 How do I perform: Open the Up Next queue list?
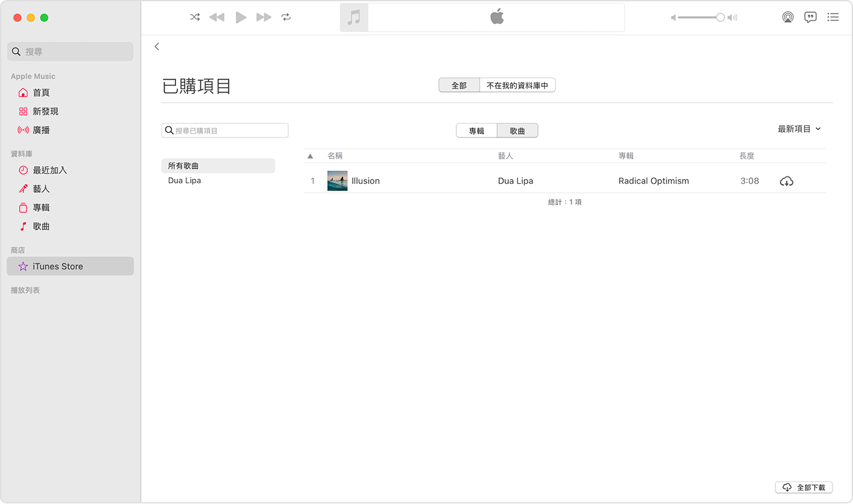tap(833, 17)
